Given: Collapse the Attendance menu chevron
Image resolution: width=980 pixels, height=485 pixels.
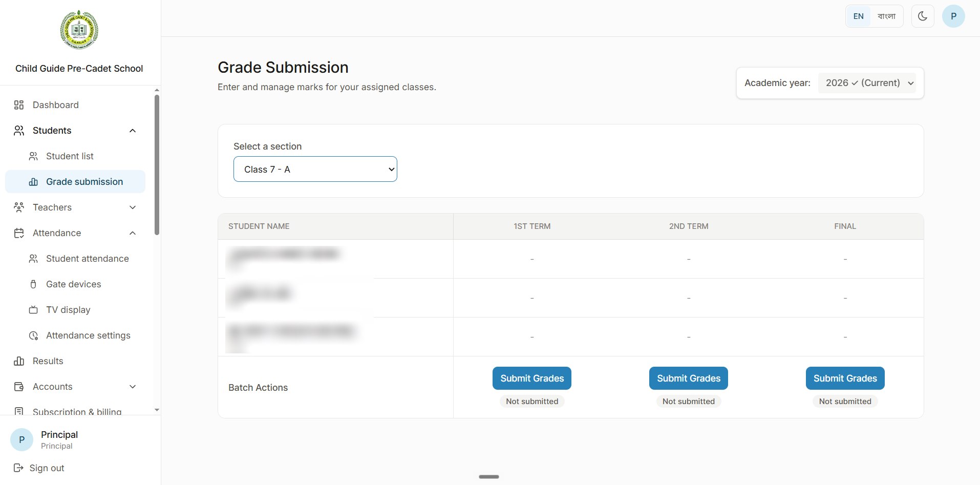Looking at the screenshot, I should coord(133,233).
